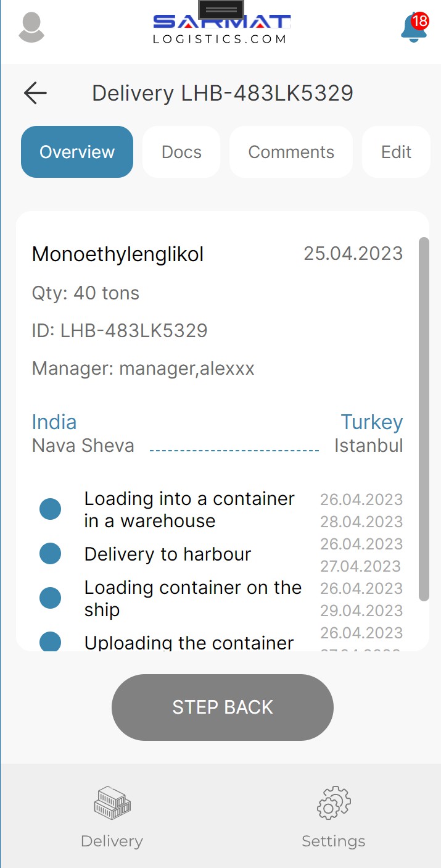
Task: Click the dot beside Uploading the container
Action: pos(50,641)
